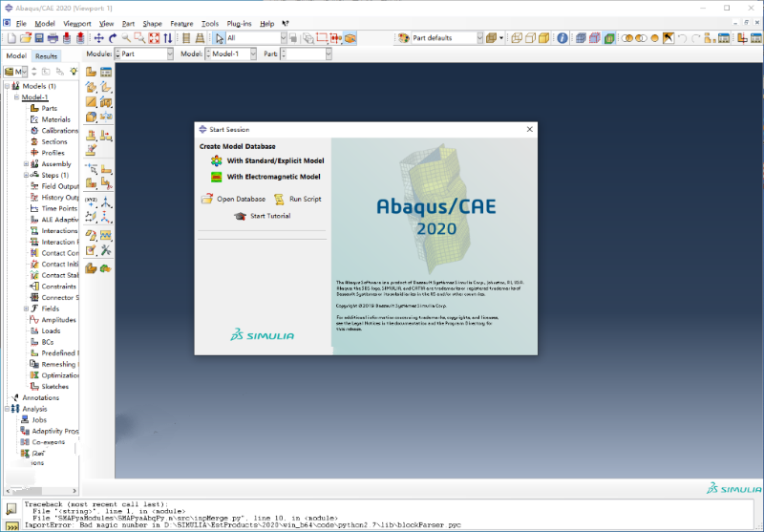Close the Start Session dialog
Screen dimensions: 764x532
[x=530, y=130]
